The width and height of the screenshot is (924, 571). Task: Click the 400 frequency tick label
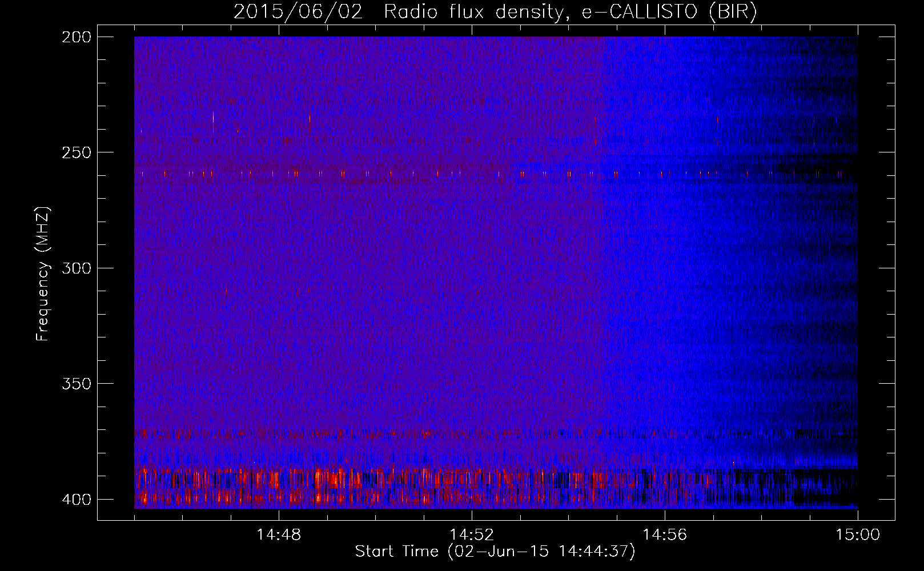click(x=76, y=499)
